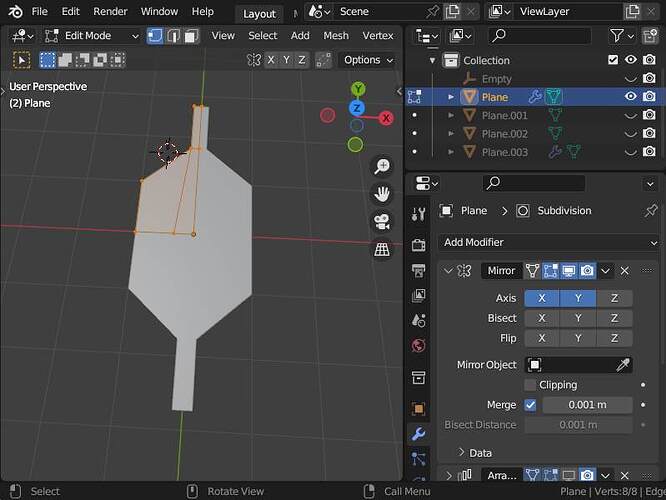Open the World properties tab
The width and height of the screenshot is (666, 500).
(418, 345)
